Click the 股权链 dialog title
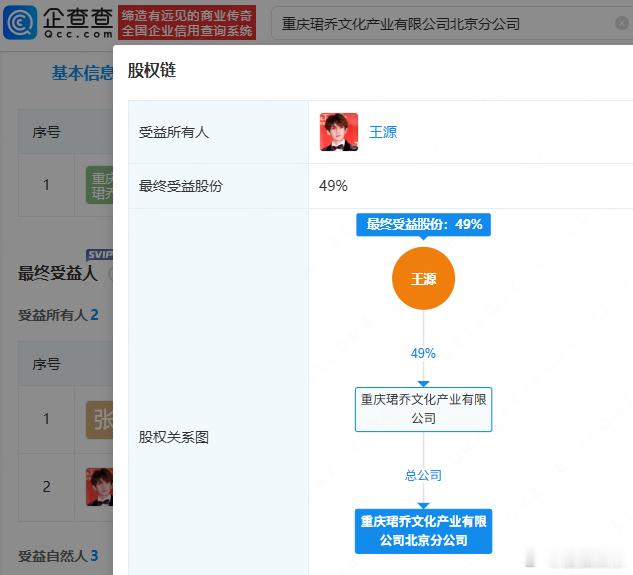 click(152, 70)
